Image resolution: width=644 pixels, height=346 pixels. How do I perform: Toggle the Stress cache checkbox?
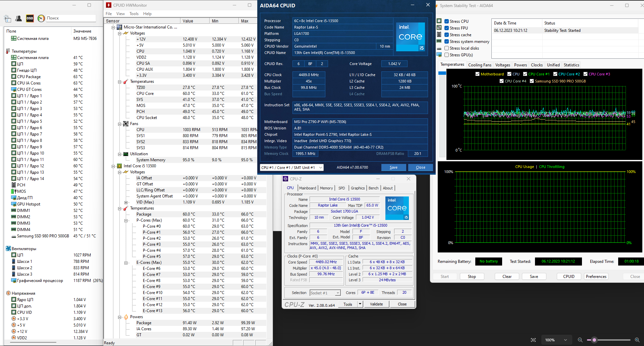coord(446,35)
